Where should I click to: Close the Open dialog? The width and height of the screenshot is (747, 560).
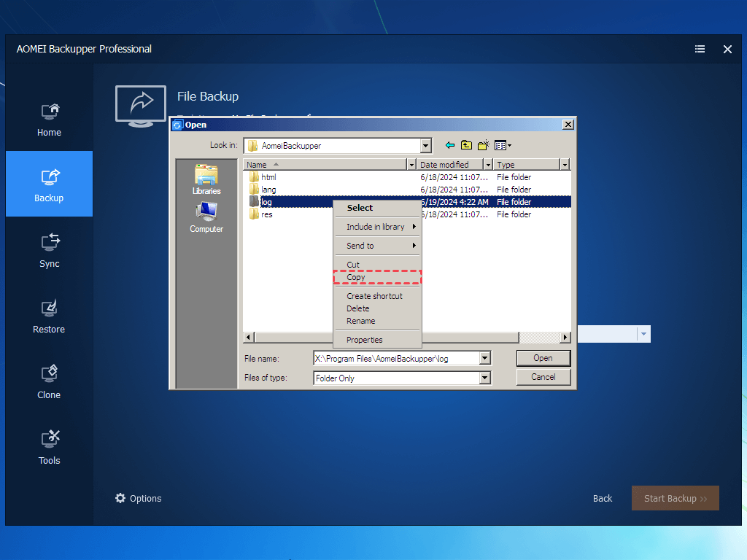568,124
